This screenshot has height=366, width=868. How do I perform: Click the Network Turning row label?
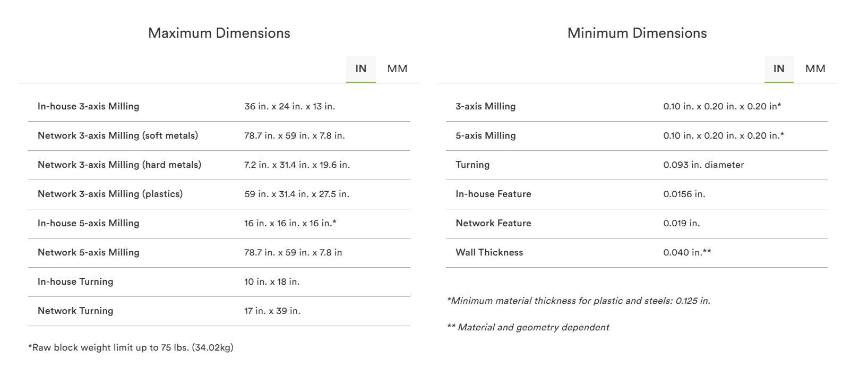coord(75,311)
